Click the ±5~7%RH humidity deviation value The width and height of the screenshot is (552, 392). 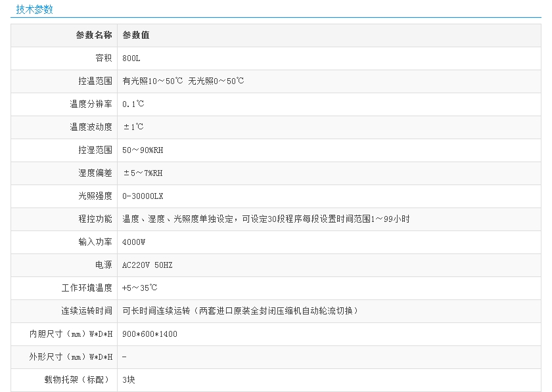click(x=143, y=173)
